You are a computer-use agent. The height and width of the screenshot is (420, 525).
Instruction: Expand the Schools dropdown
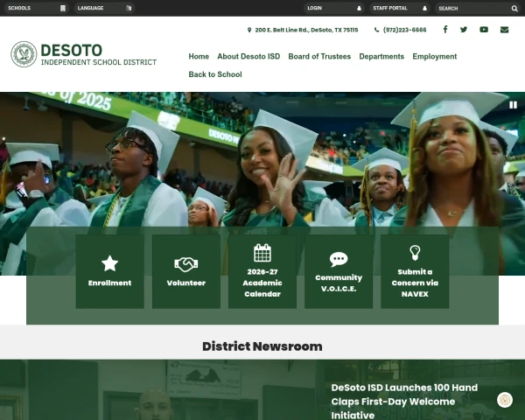coord(37,8)
